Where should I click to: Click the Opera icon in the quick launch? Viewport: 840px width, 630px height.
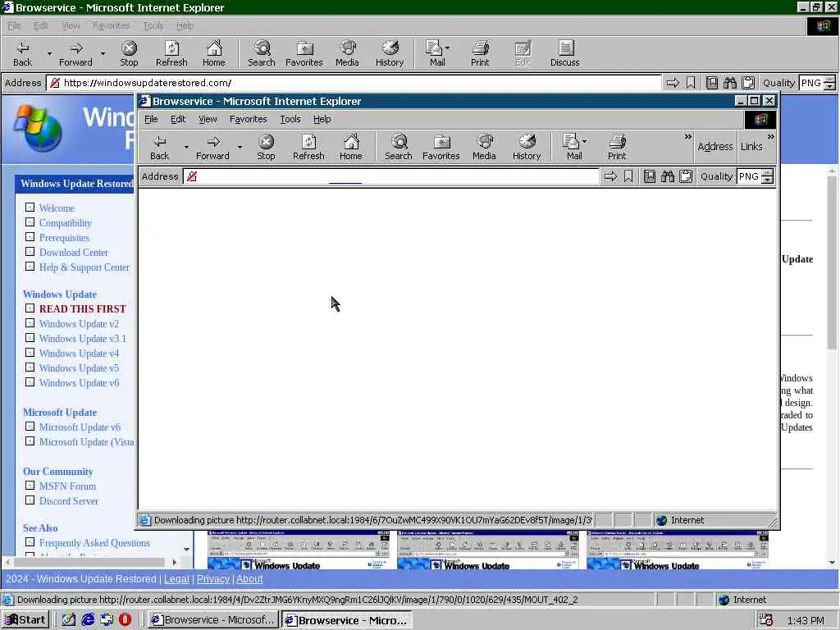click(125, 619)
